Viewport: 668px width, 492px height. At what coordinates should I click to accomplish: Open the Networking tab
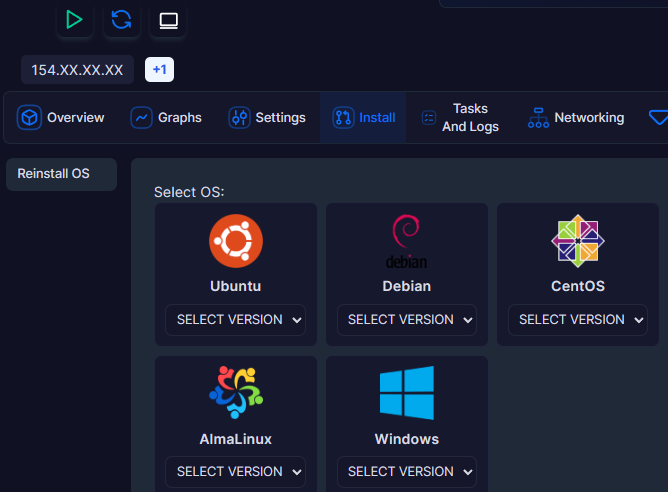[576, 118]
